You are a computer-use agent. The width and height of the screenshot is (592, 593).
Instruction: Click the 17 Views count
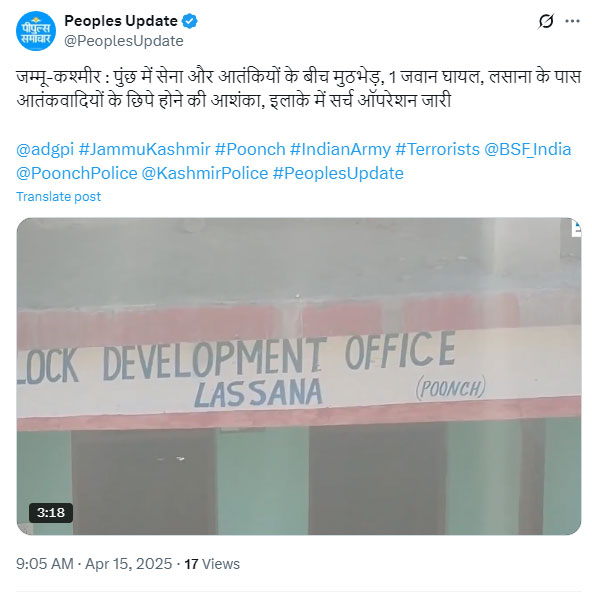click(x=212, y=564)
